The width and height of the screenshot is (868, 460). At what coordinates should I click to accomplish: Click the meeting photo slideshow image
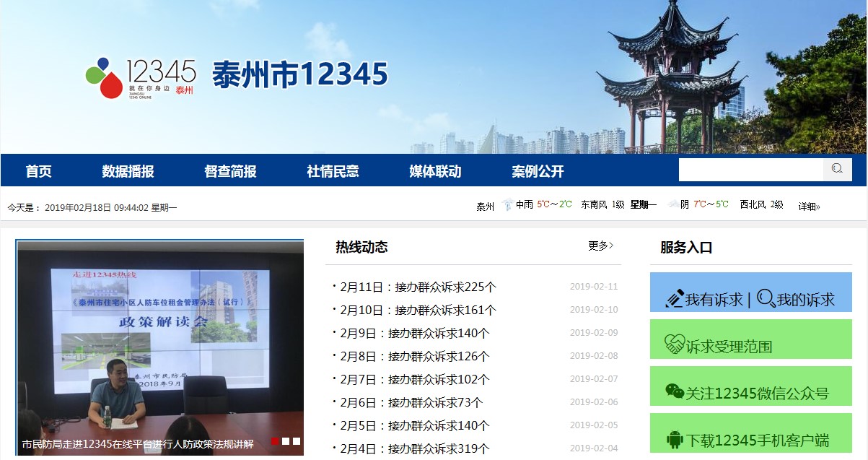[159, 339]
